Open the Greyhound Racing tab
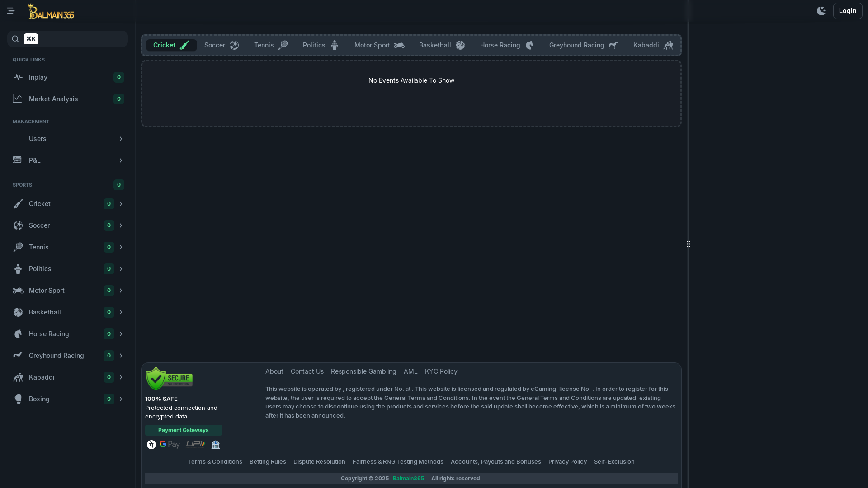This screenshot has height=488, width=868. 583,45
